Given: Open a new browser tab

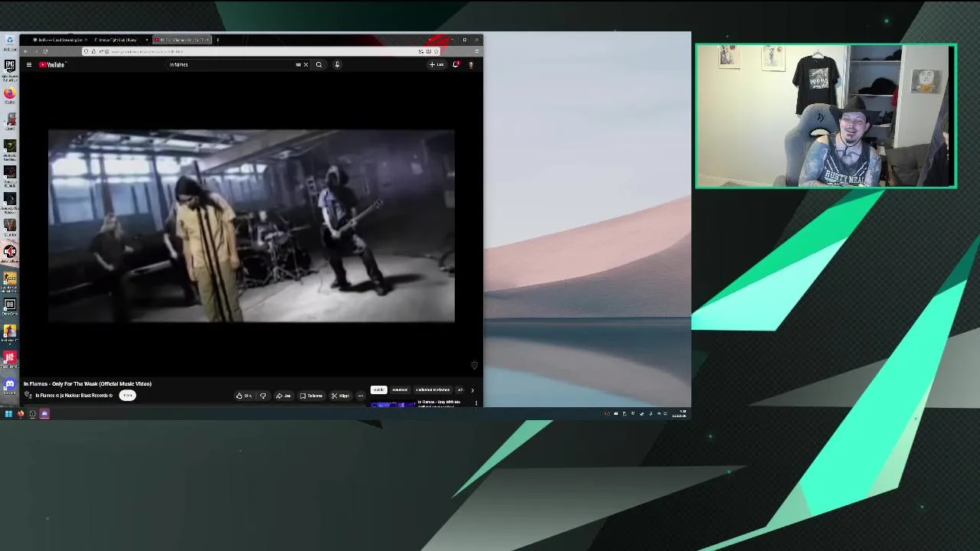Looking at the screenshot, I should pyautogui.click(x=217, y=40).
